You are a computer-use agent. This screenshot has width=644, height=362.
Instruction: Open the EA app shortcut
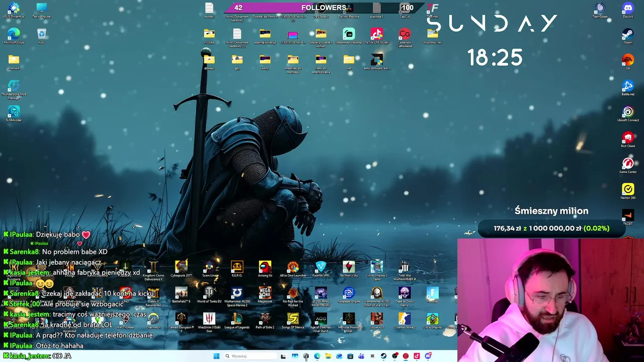click(628, 62)
